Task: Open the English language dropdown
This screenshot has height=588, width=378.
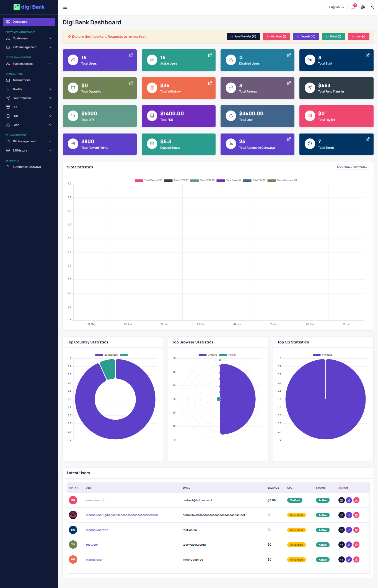Action: (337, 7)
